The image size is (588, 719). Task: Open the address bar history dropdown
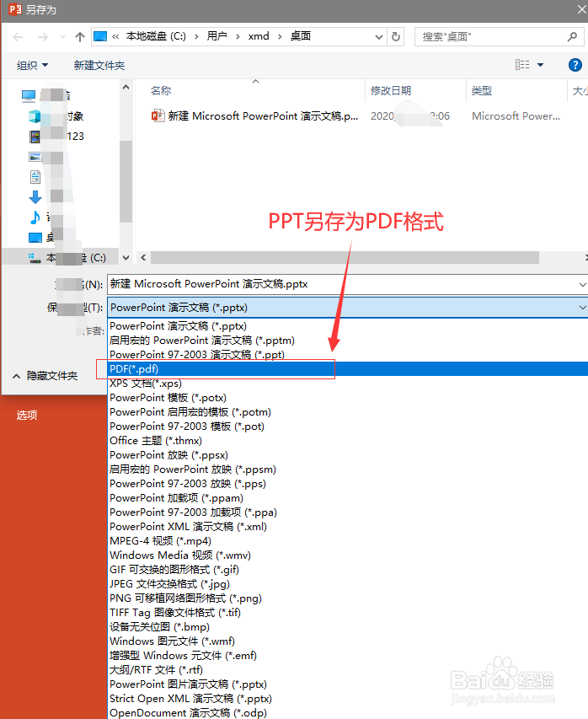(379, 37)
